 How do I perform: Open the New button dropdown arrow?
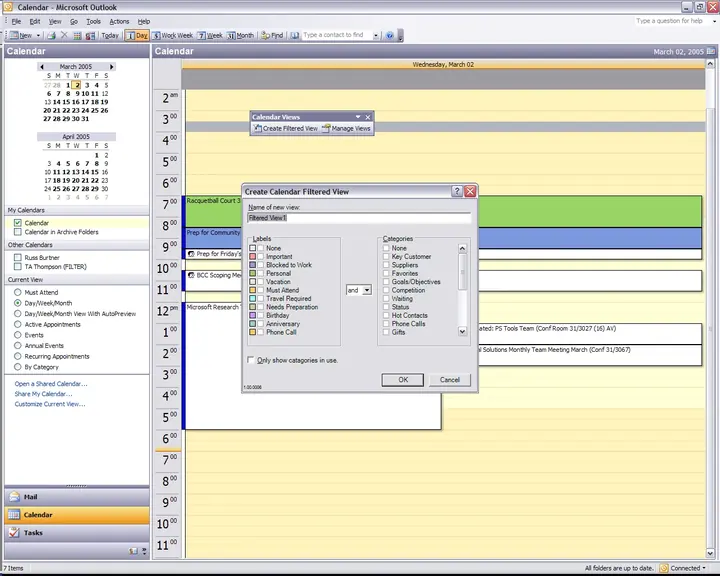[38, 35]
